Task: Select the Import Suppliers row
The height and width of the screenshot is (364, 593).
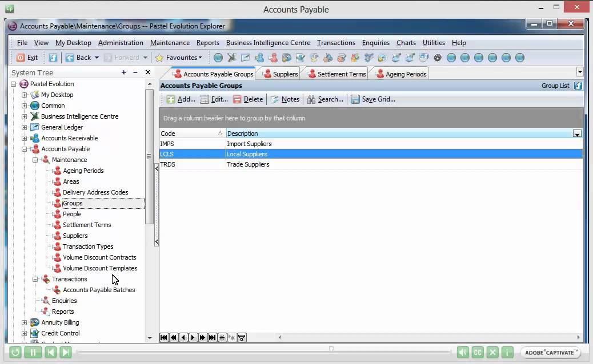Action: point(371,144)
